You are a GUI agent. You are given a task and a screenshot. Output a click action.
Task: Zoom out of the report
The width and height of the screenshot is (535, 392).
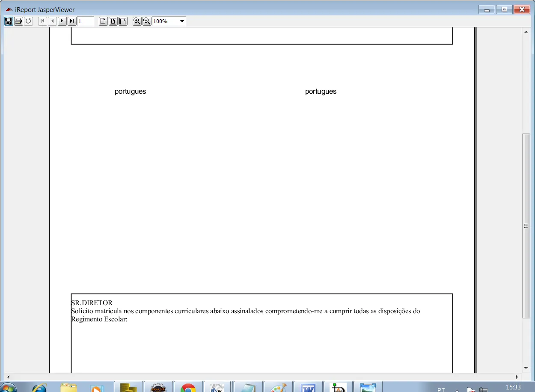pos(147,21)
